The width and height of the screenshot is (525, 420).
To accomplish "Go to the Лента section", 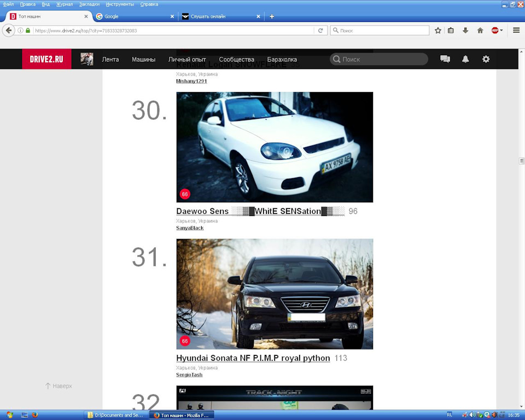I will click(x=110, y=59).
